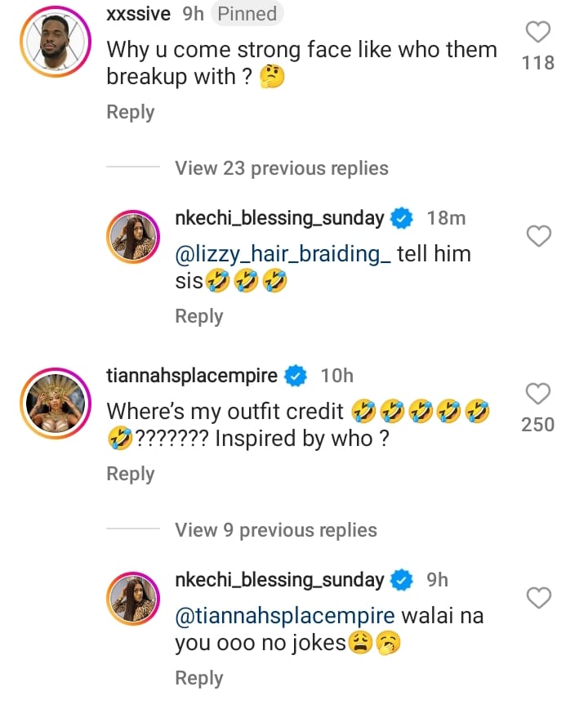Expand View 23 previous replies
This screenshot has width=588, height=709.
coord(281,168)
